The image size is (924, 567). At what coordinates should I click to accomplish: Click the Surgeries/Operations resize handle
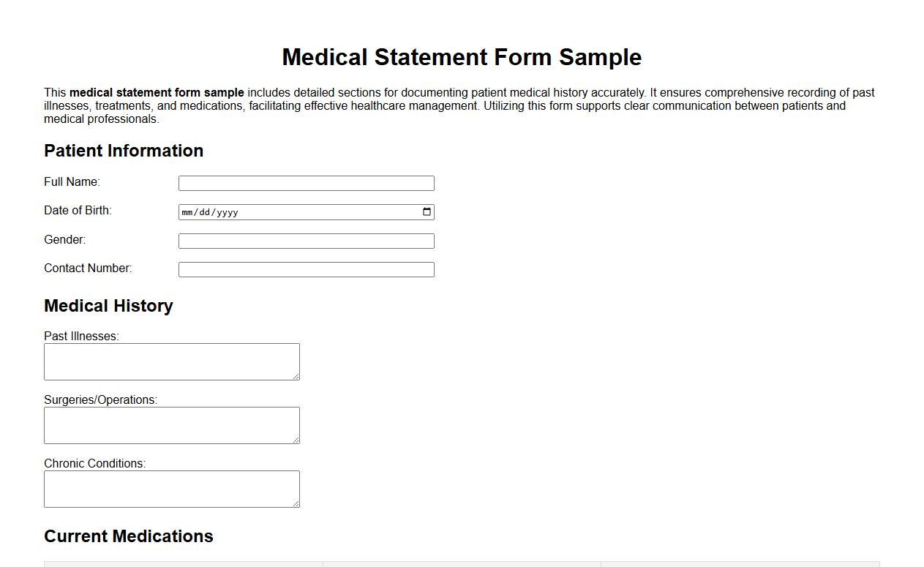point(297,441)
